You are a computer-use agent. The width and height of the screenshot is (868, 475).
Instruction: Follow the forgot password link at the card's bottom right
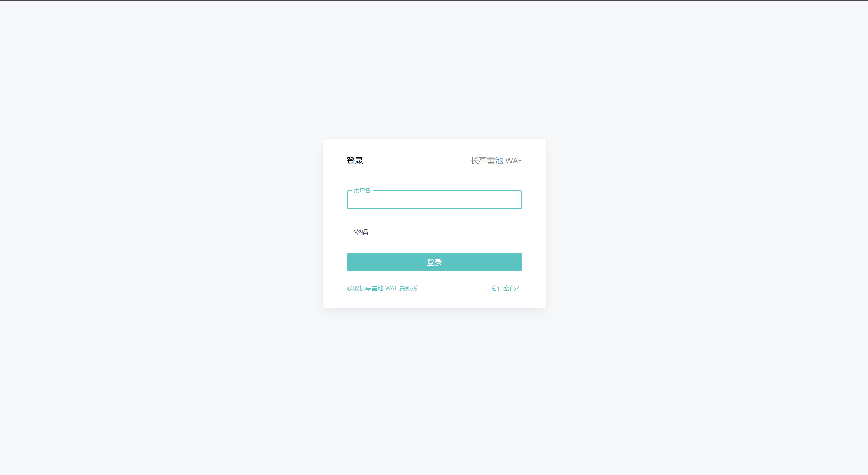[505, 288]
